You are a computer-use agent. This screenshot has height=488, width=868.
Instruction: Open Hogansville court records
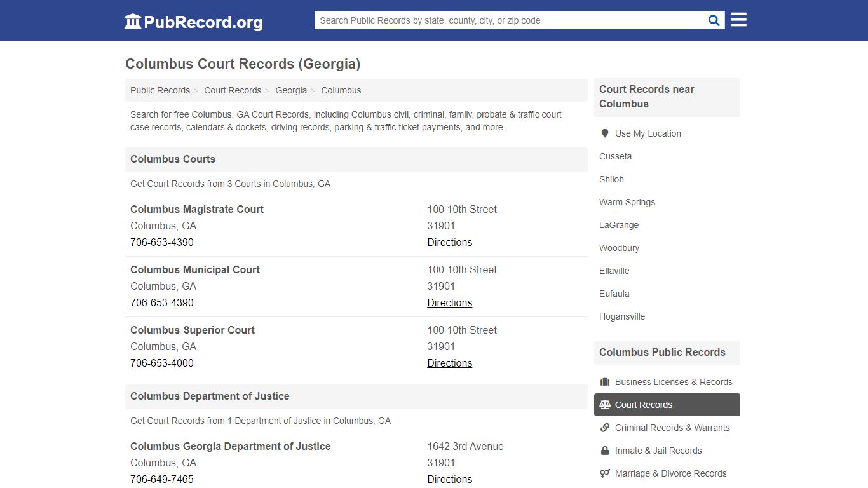coord(622,316)
